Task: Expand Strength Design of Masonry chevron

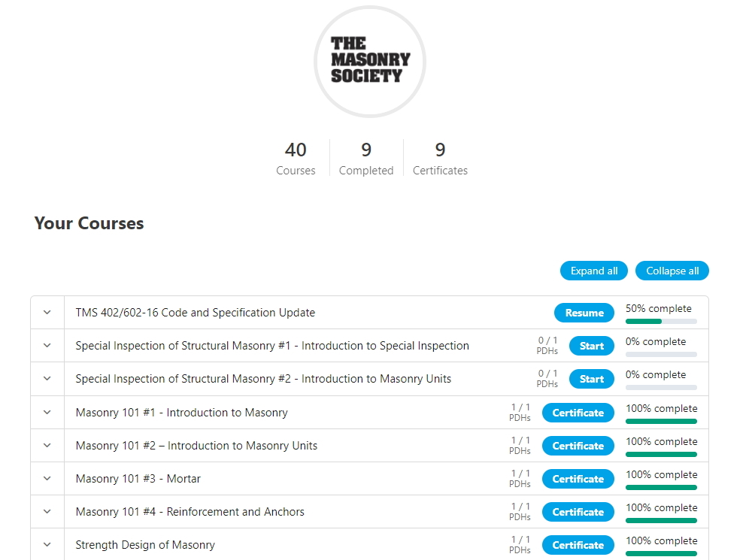Action: (47, 544)
